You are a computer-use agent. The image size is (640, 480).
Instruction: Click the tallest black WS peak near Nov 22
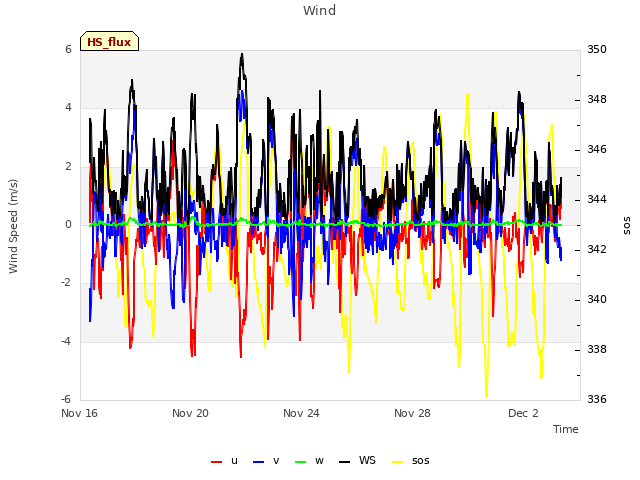click(x=242, y=54)
